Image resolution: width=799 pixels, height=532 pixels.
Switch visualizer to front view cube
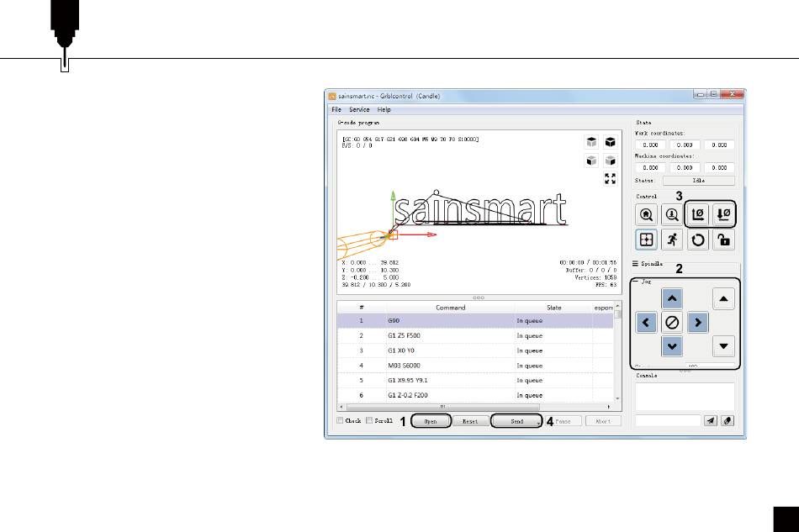click(591, 161)
